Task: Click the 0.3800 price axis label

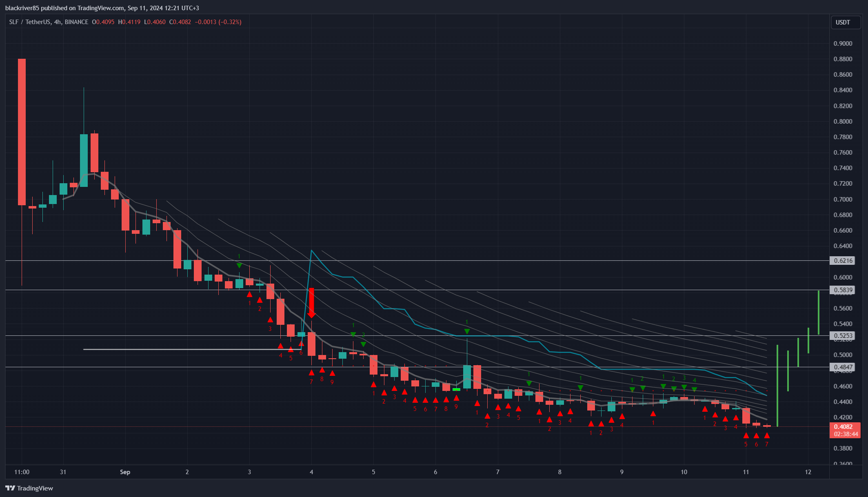Action: coord(843,448)
